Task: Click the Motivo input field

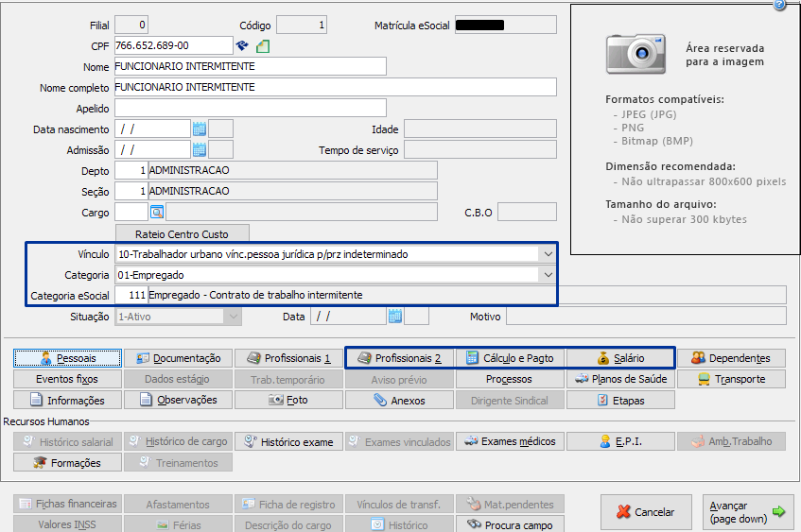Action: [x=646, y=316]
